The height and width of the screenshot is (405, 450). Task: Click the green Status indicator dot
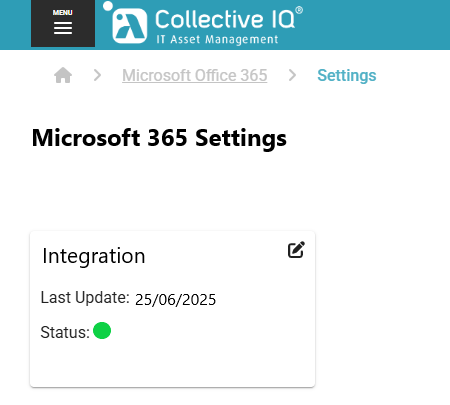coord(102,331)
